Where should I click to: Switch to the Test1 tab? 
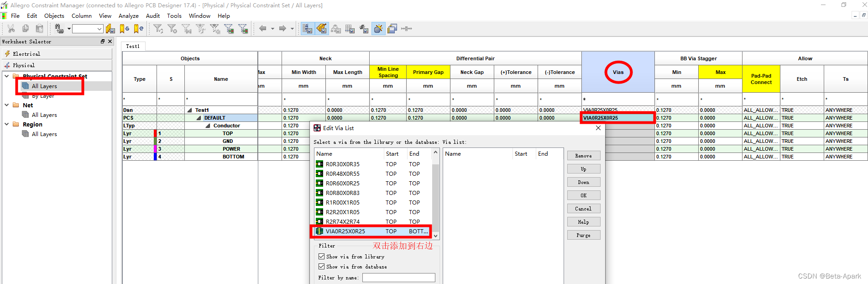click(x=133, y=46)
